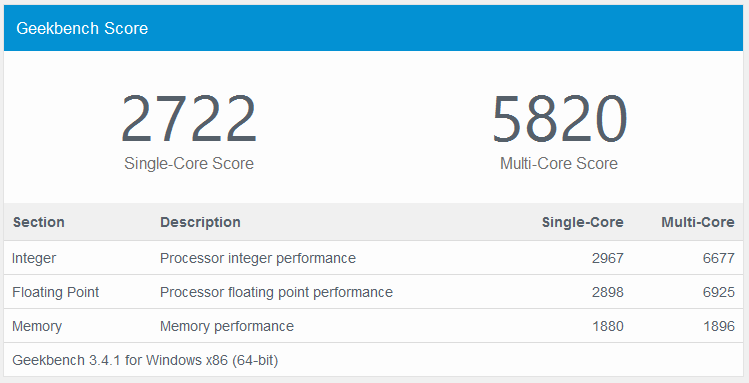This screenshot has width=749, height=383.
Task: Click the Single-Core column header
Action: 583,223
